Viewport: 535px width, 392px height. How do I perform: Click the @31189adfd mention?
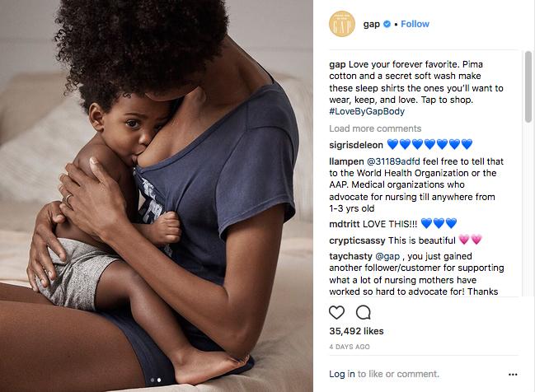393,161
